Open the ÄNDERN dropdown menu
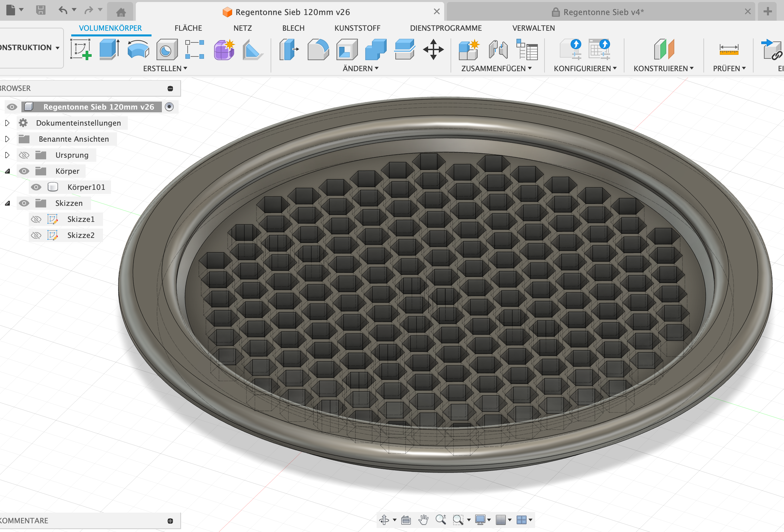784x532 pixels. pos(361,69)
